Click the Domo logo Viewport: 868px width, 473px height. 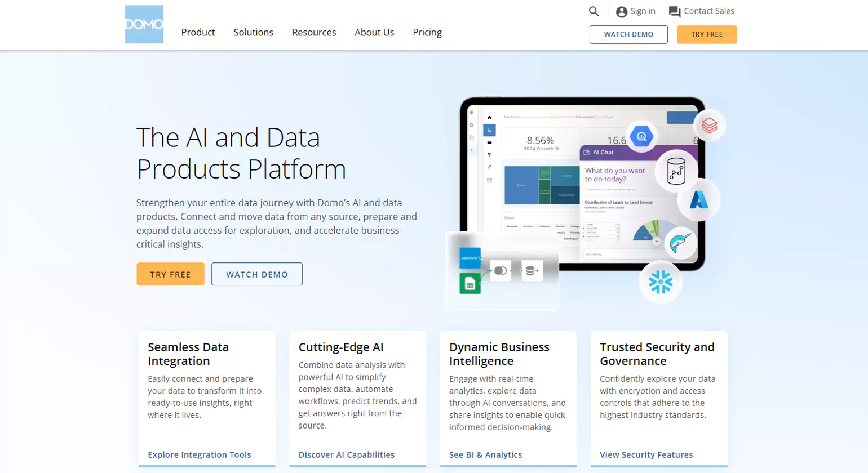(144, 24)
